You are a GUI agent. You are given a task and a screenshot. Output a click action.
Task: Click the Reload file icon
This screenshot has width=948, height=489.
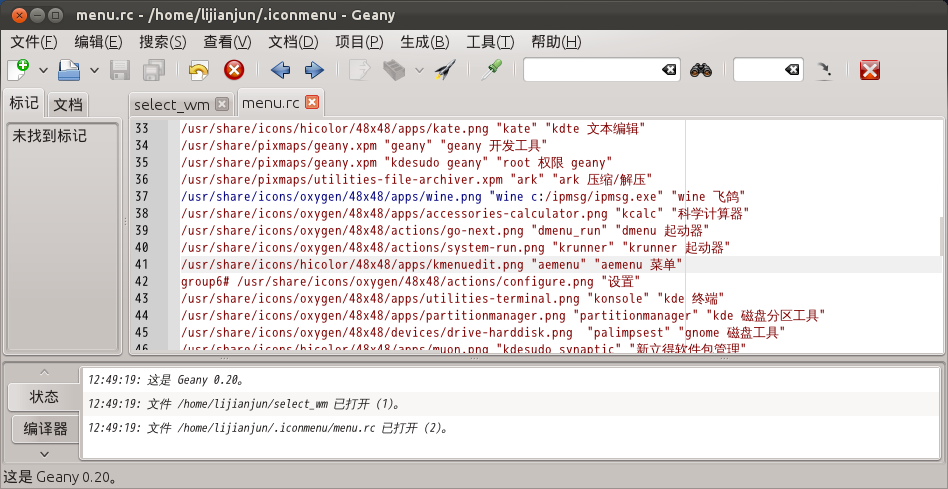click(198, 70)
